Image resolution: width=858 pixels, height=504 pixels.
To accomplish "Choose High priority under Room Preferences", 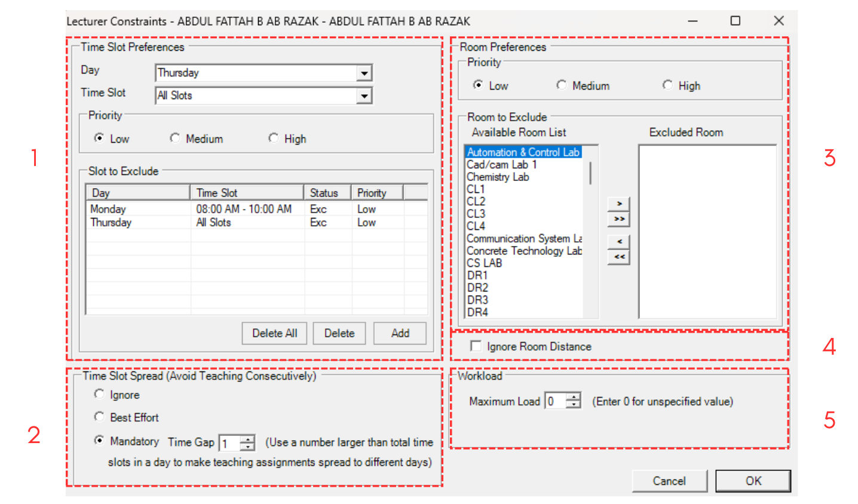I will coord(667,85).
